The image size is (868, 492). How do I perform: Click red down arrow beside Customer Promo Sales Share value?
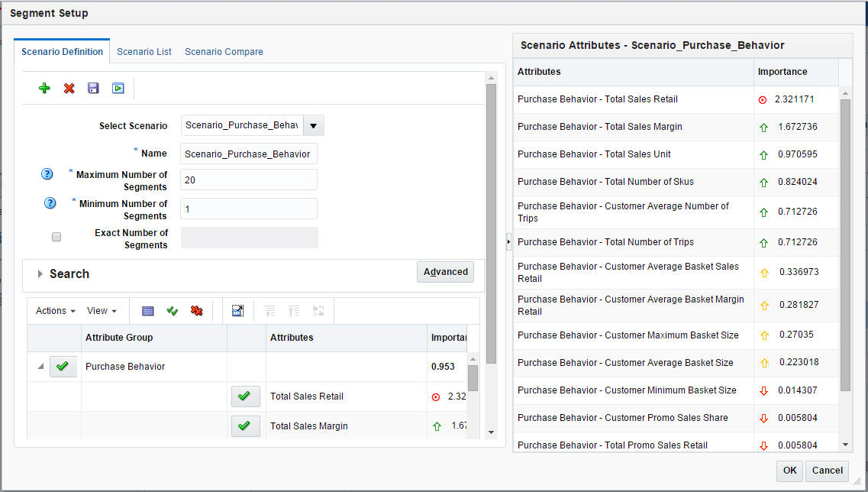click(x=764, y=419)
